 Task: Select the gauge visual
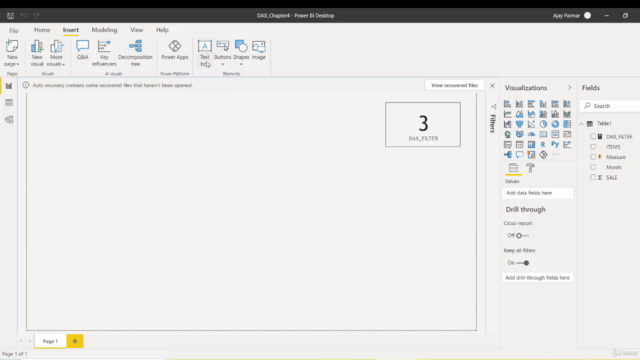point(531,134)
